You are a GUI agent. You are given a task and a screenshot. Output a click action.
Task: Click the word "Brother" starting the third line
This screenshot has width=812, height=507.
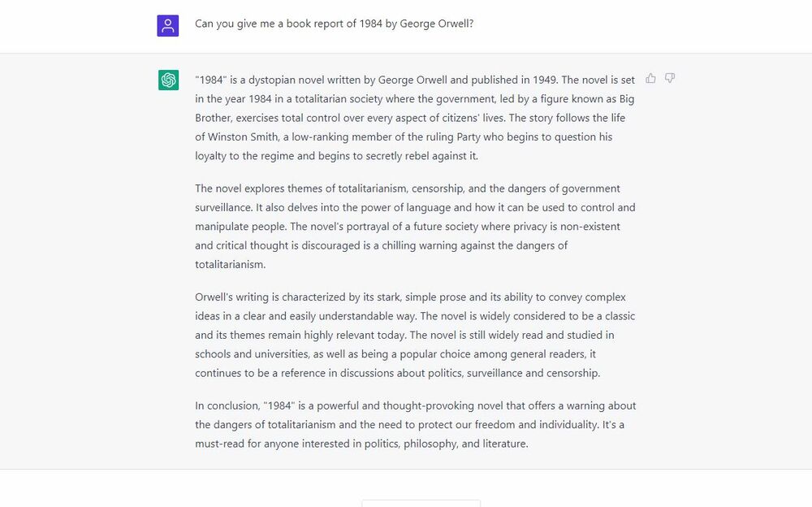coord(214,118)
